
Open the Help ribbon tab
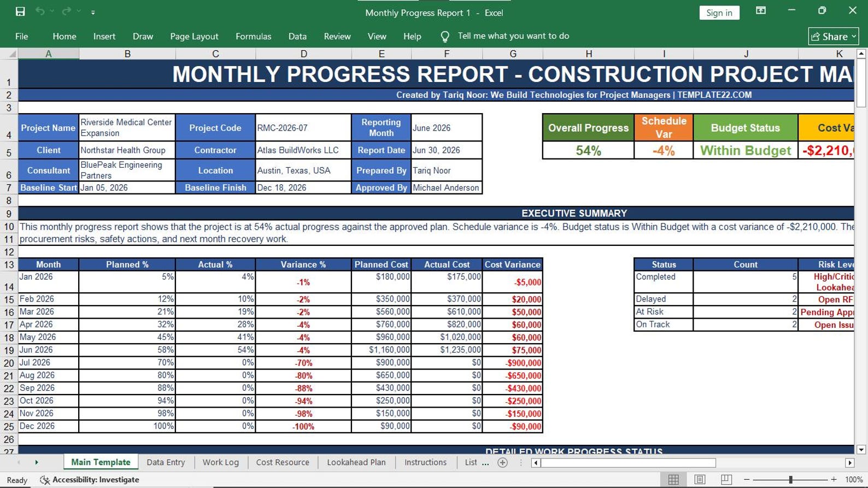(412, 36)
